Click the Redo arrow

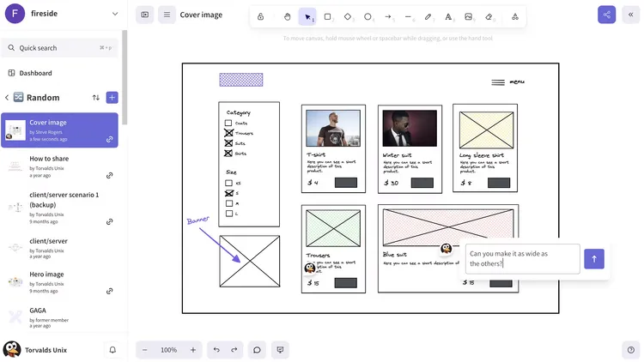[x=234, y=350]
